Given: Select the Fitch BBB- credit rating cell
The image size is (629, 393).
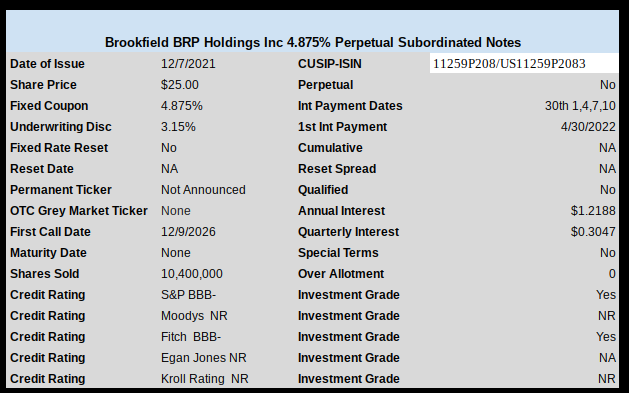Looking at the screenshot, I should 191,336.
